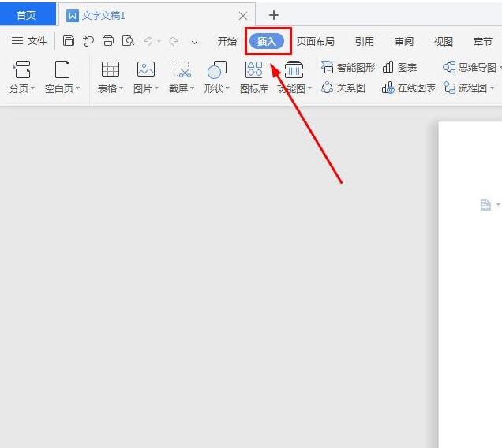Click the Save icon in quick toolbar

point(69,41)
